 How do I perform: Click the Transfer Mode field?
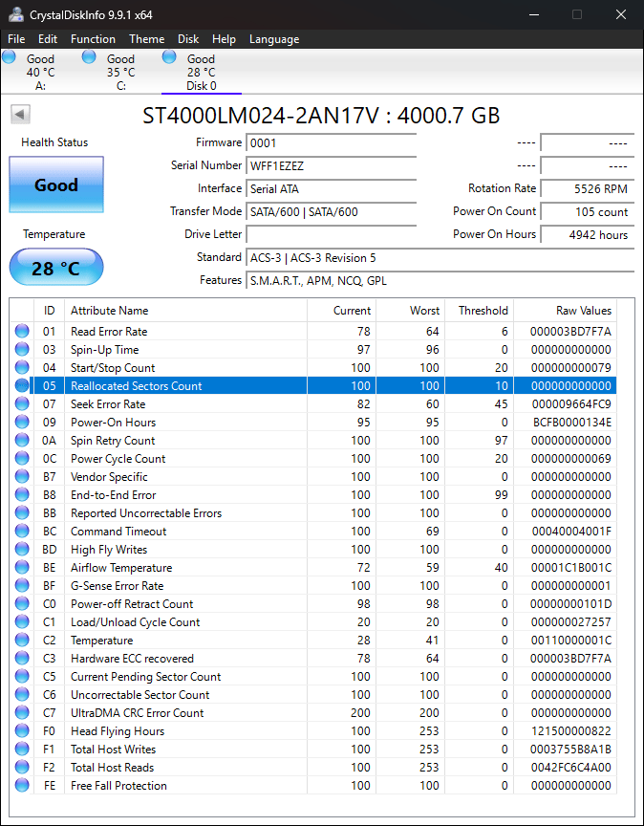point(332,212)
